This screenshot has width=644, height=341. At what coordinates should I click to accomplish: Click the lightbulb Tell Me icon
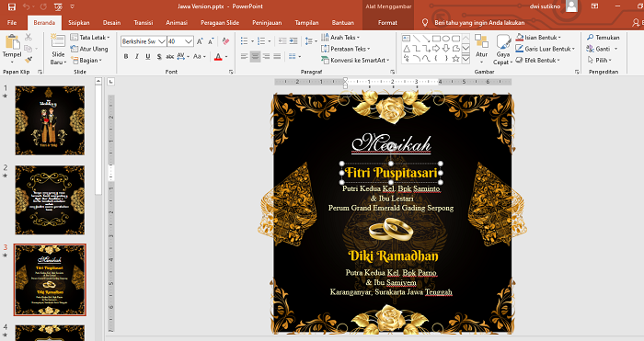(425, 23)
